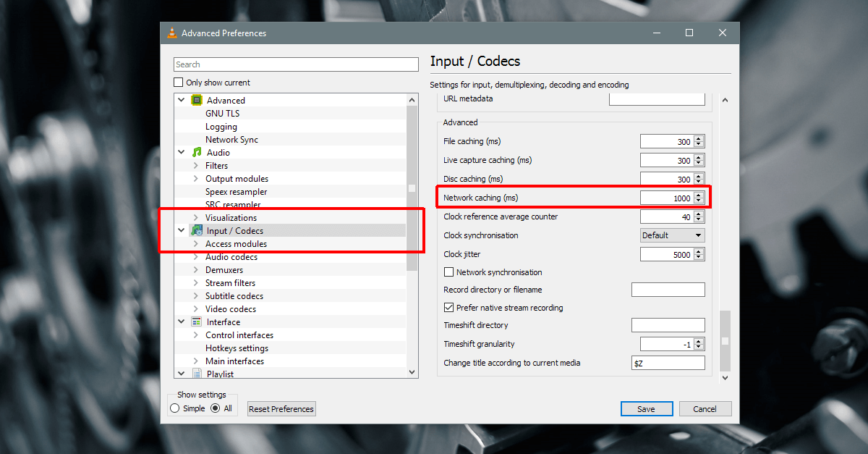Open the Clock synchronisation dropdown
The image size is (868, 454).
(x=671, y=235)
